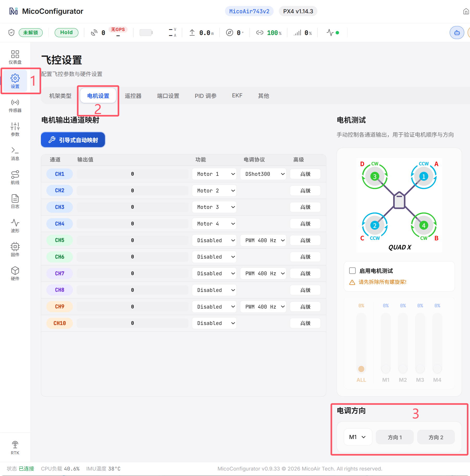470x476 pixels.
Task: Click the robot icon in top bar
Action: tap(457, 33)
